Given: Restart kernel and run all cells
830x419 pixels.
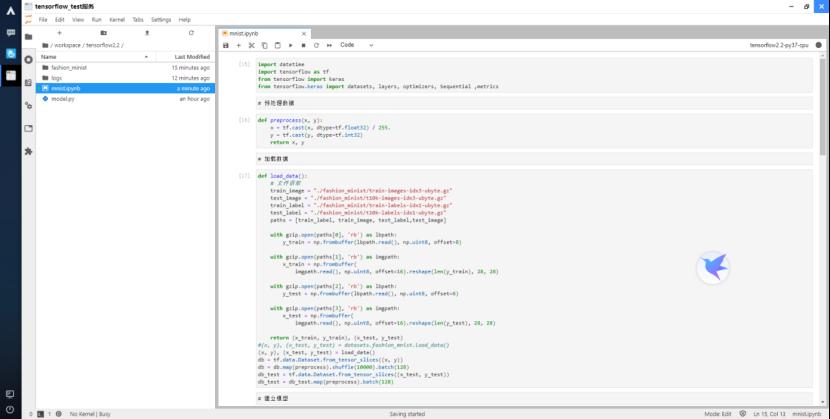Looking at the screenshot, I should click(329, 45).
